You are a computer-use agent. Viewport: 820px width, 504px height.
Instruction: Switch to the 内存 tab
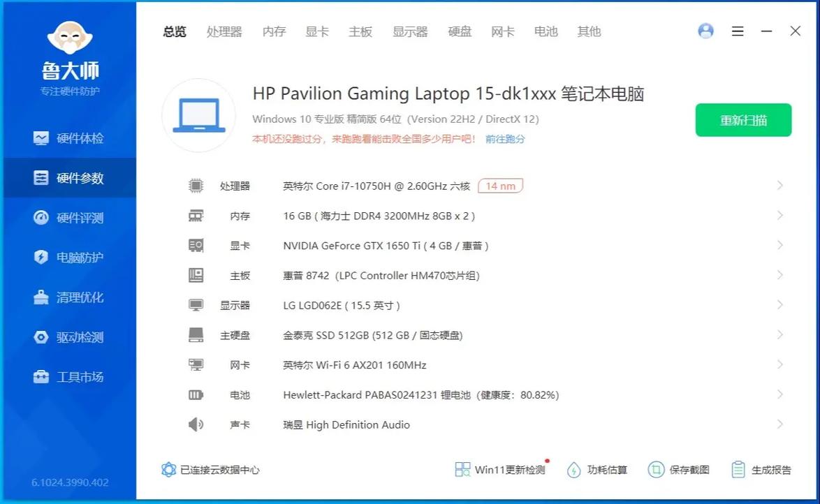click(x=274, y=31)
